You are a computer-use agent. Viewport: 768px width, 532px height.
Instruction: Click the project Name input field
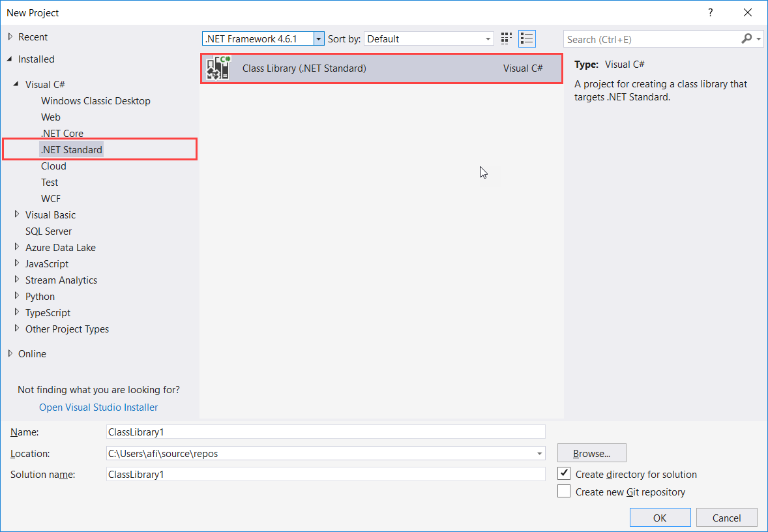tap(326, 432)
